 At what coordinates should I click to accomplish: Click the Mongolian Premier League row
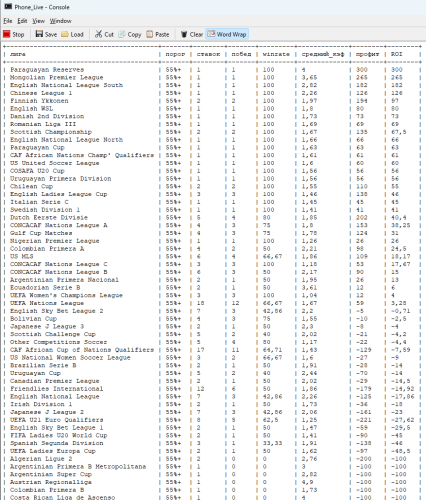tap(212, 77)
